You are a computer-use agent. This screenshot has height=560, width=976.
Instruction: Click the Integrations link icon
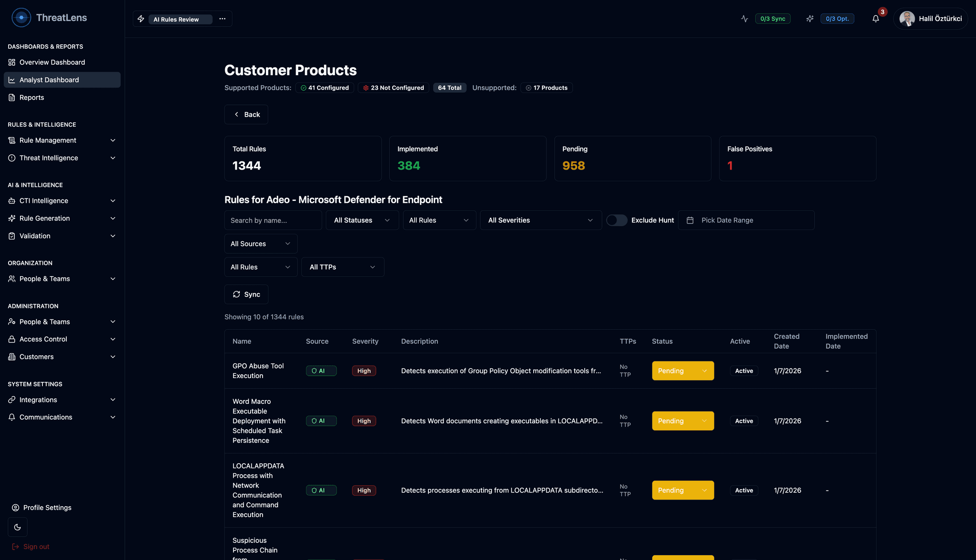(x=12, y=400)
